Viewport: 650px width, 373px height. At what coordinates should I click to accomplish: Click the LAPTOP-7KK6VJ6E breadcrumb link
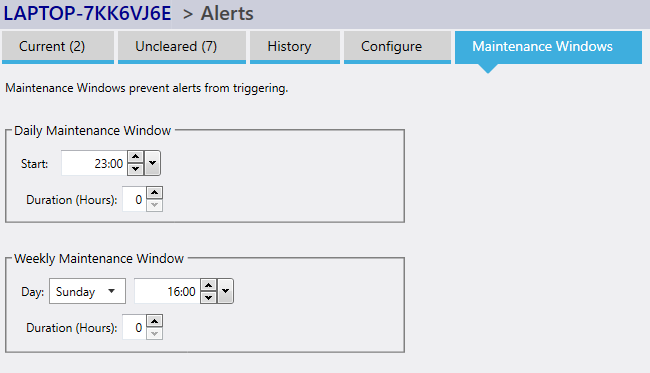tap(87, 13)
